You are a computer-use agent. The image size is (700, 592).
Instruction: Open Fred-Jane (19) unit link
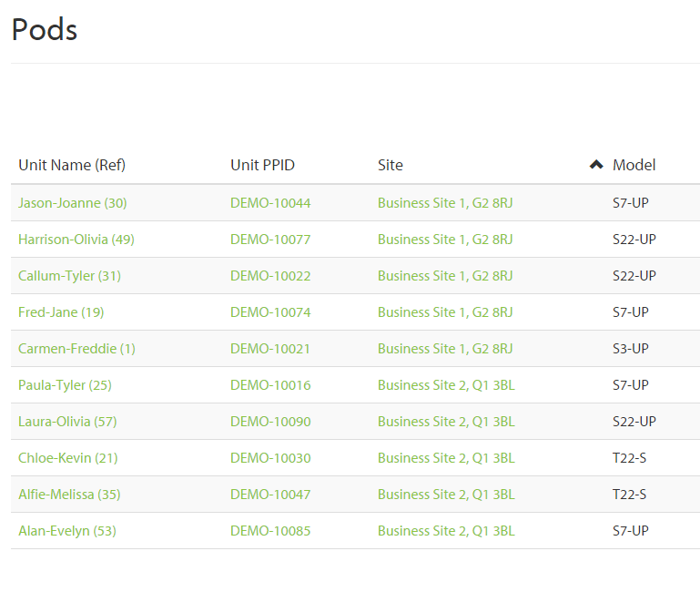pyautogui.click(x=61, y=312)
